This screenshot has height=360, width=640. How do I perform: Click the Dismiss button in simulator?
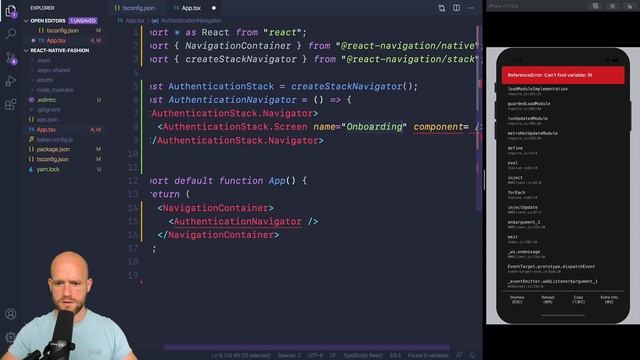[517, 300]
